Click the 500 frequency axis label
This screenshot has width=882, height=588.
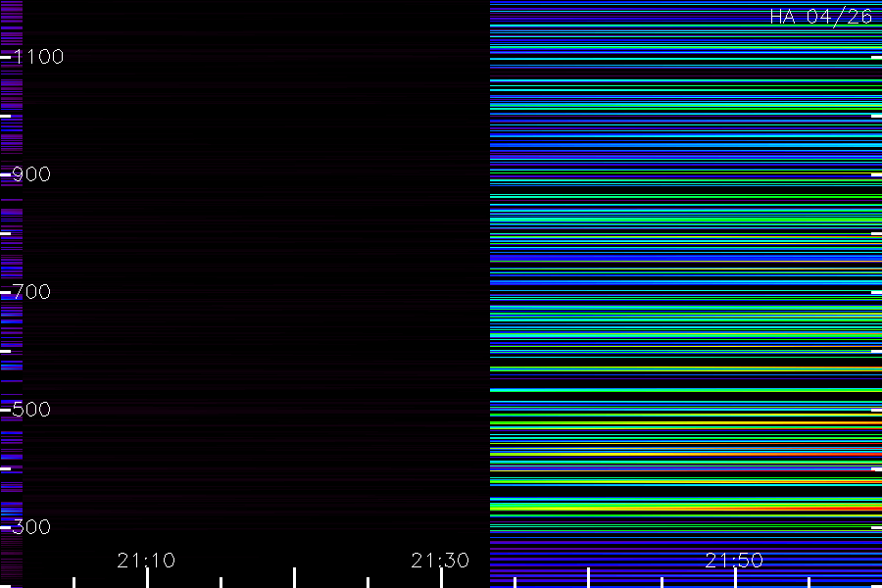pyautogui.click(x=31, y=409)
